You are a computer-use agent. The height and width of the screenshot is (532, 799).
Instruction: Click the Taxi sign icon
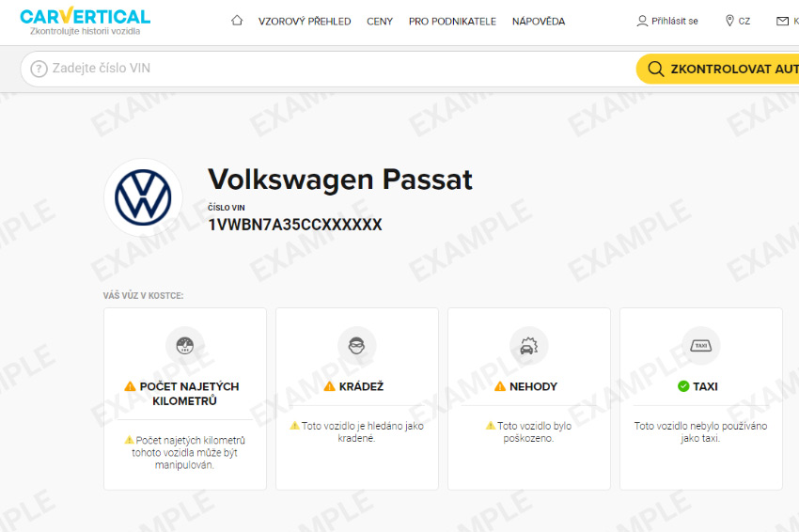701,346
